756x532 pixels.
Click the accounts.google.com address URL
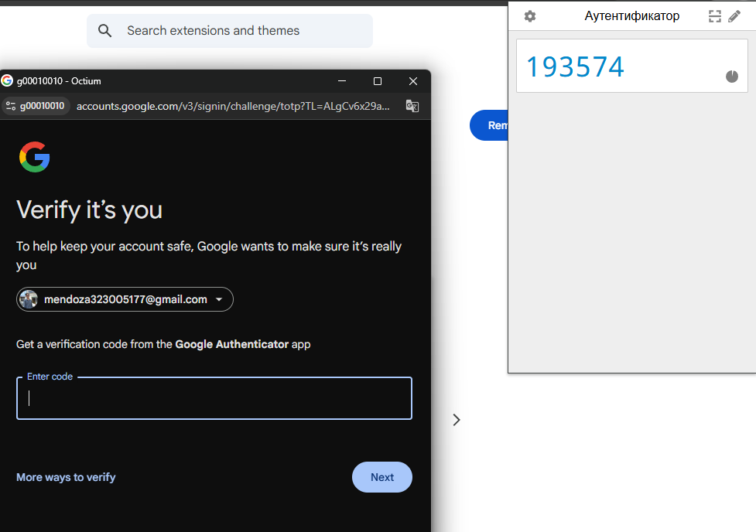(233, 106)
